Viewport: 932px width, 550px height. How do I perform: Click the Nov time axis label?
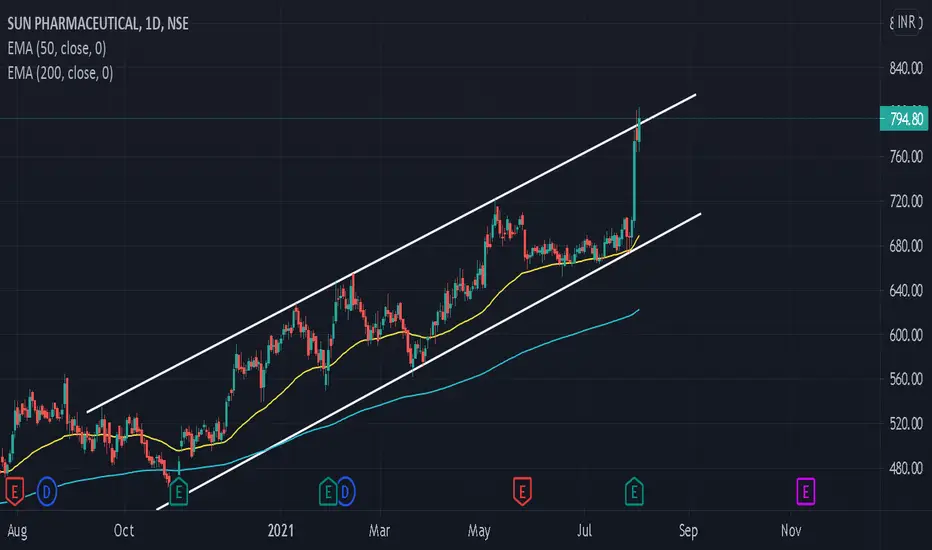click(x=791, y=530)
